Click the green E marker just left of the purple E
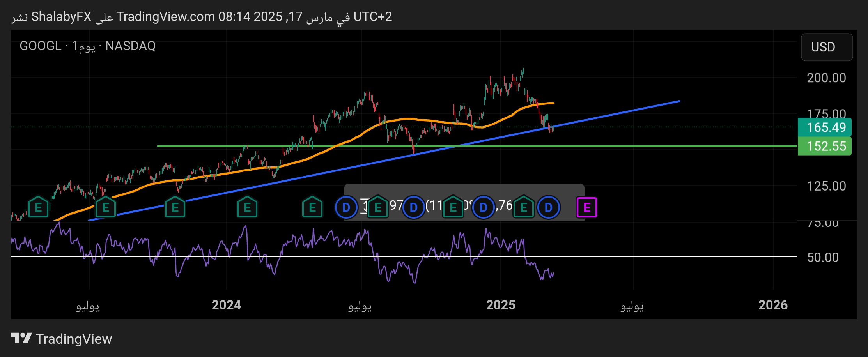Image resolution: width=868 pixels, height=357 pixels. [524, 208]
